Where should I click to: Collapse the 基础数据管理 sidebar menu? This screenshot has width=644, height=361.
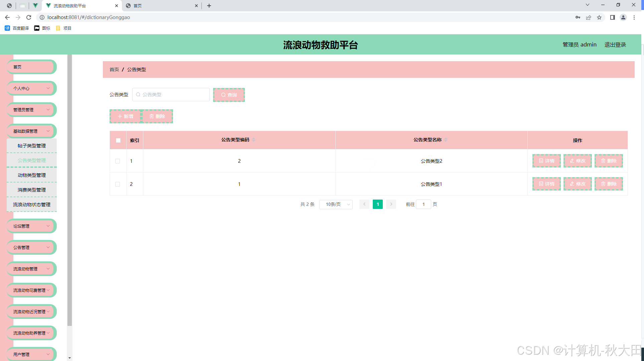tap(31, 131)
